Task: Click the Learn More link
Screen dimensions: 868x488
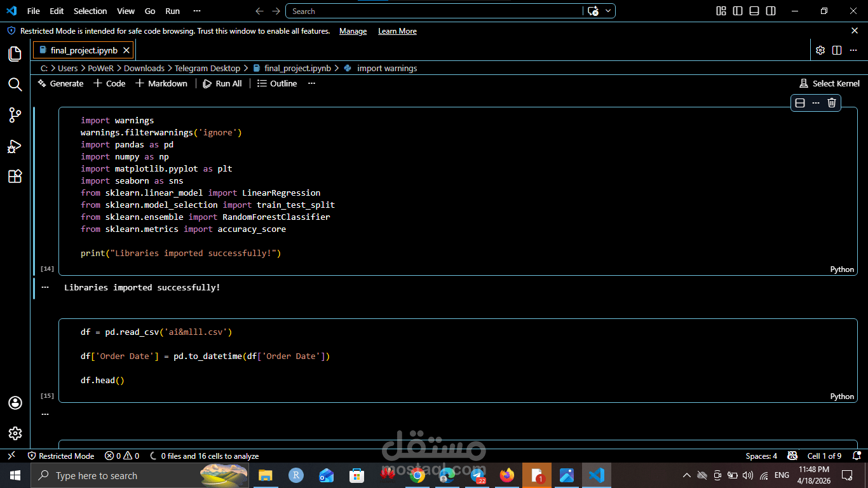Action: point(397,31)
